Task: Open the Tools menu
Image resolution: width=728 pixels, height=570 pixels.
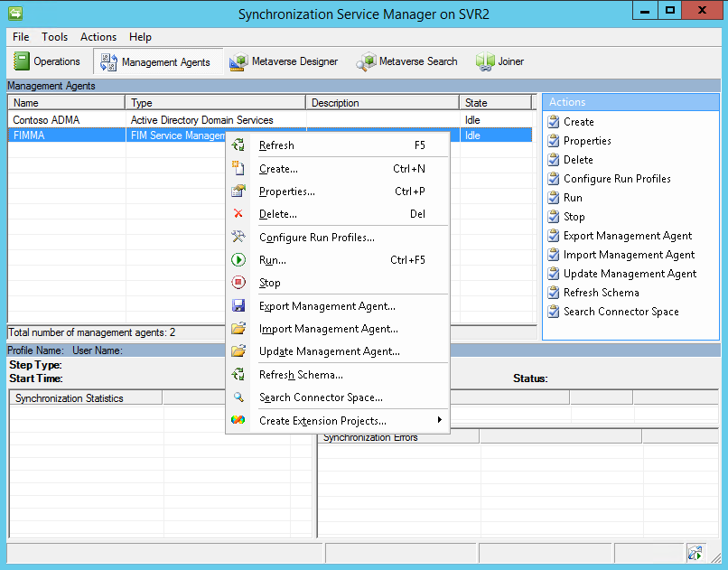Action: [55, 37]
